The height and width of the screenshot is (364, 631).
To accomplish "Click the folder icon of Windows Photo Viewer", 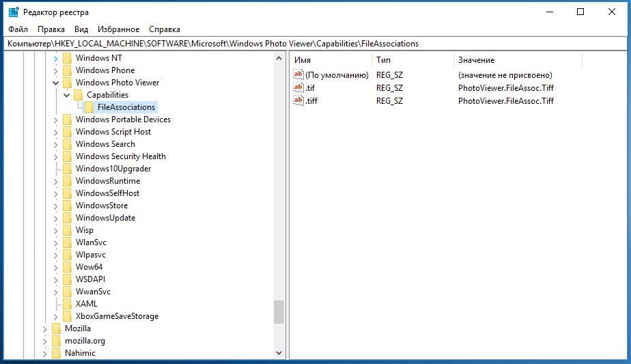I will (x=67, y=83).
